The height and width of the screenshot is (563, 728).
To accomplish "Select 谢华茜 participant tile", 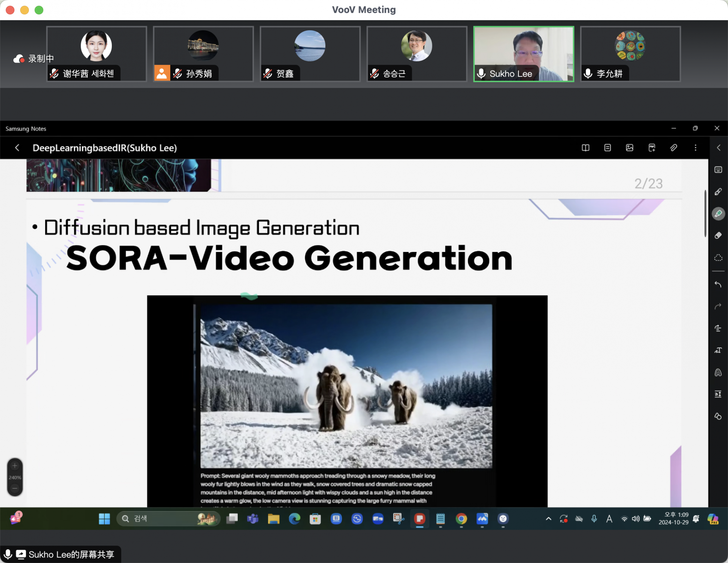I will pos(96,54).
